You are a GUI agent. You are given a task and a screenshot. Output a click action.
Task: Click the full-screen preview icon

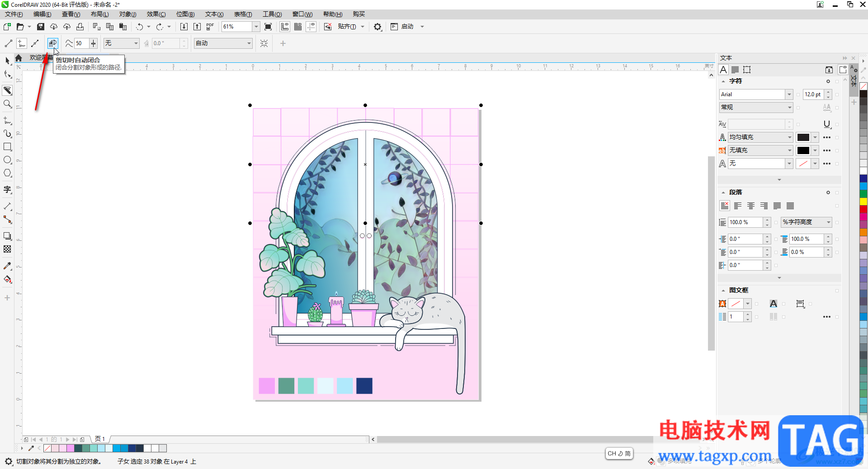268,27
